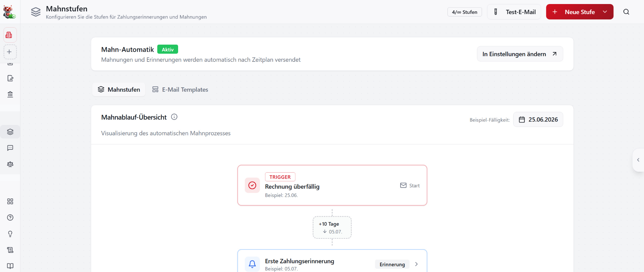The width and height of the screenshot is (644, 272).
Task: Click the layers icon beside Mahnstufen page title
Action: [x=36, y=12]
